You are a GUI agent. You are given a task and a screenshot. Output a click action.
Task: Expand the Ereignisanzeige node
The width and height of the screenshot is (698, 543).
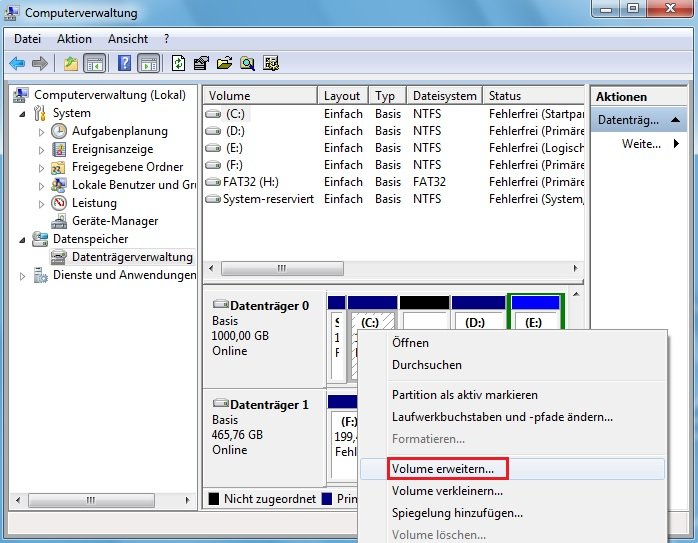(x=41, y=150)
